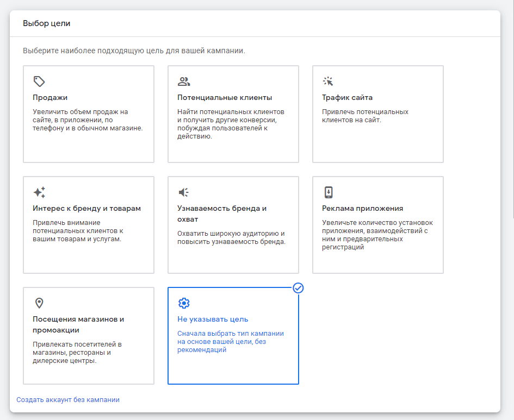The image size is (514, 420).
Task: Select the Продажи goal title
Action: 50,98
